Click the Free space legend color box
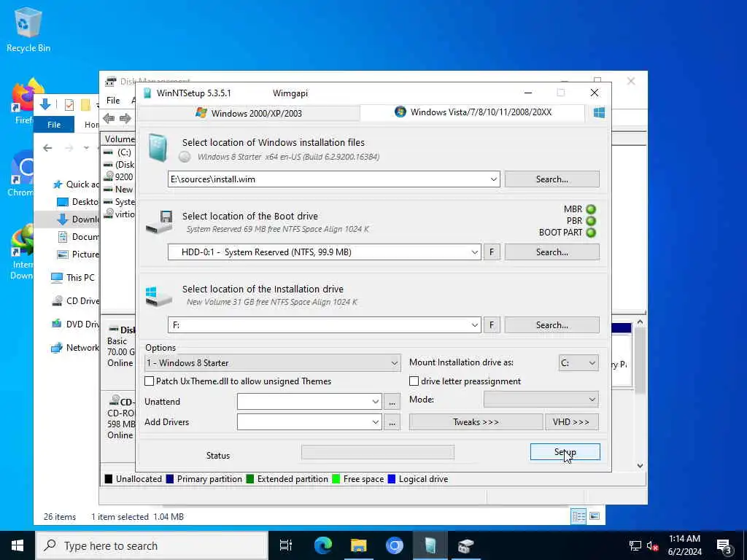This screenshot has width=747, height=560. pos(336,479)
